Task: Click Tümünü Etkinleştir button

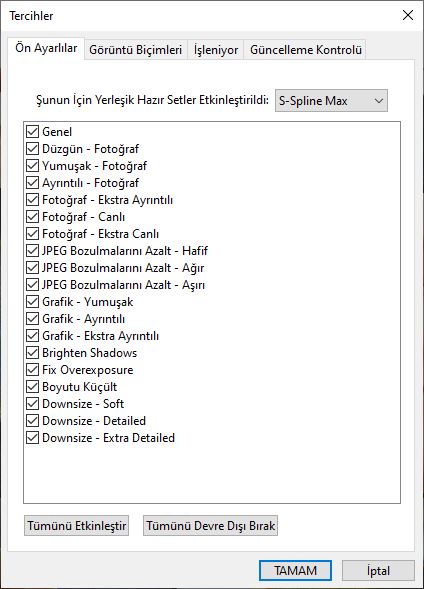Action: [x=77, y=525]
